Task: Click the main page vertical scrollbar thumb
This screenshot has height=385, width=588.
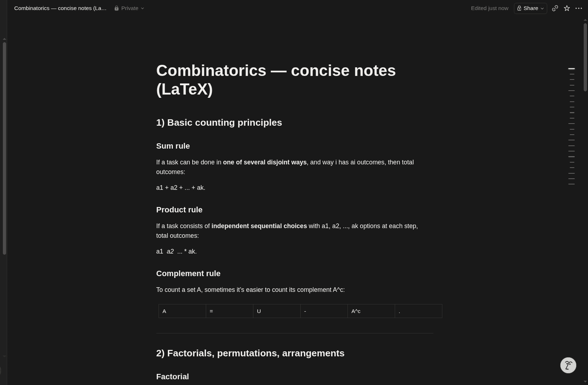Action: click(585, 57)
